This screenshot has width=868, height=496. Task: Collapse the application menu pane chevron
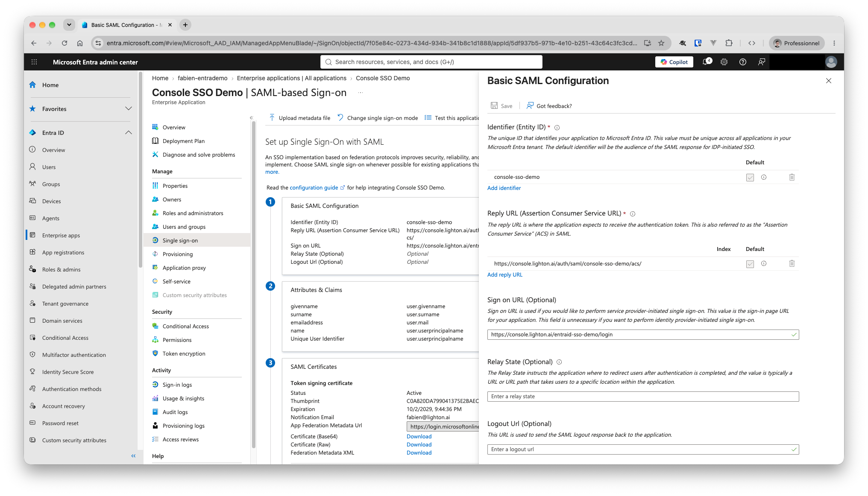pos(251,118)
